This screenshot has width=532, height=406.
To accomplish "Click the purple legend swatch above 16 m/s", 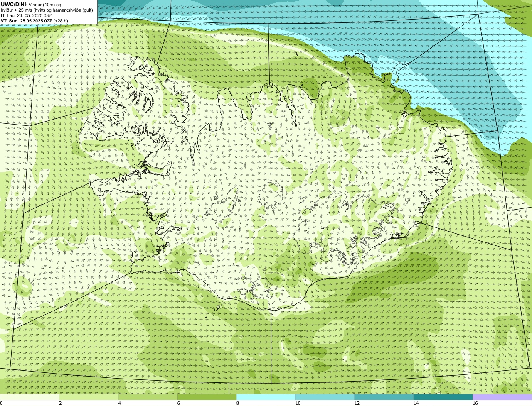I will pyautogui.click(x=502, y=397).
